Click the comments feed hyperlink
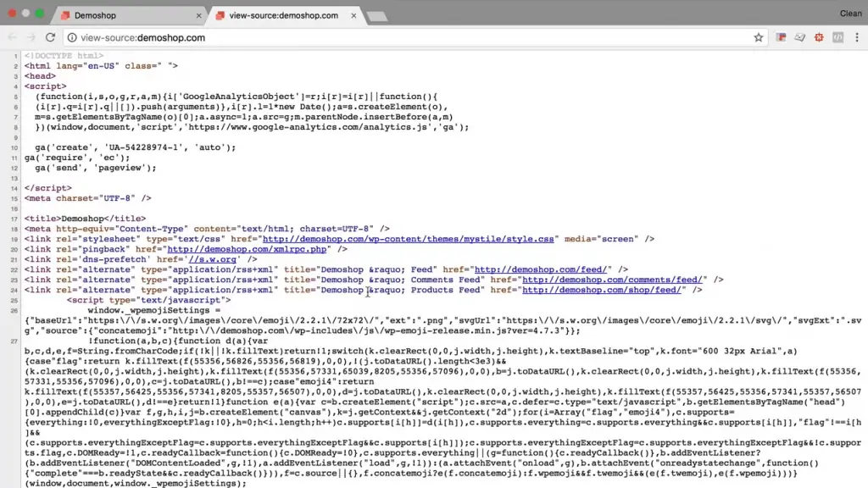 coord(613,280)
